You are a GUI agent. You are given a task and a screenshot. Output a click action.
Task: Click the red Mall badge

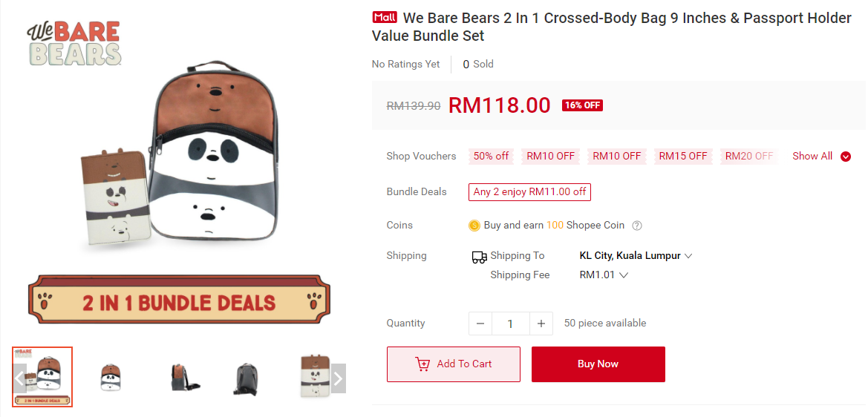tap(385, 18)
